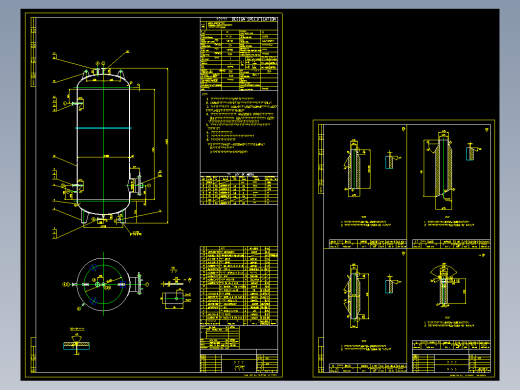
Task: Select the cyan horizontal seam line on vessel
Action: pos(103,128)
